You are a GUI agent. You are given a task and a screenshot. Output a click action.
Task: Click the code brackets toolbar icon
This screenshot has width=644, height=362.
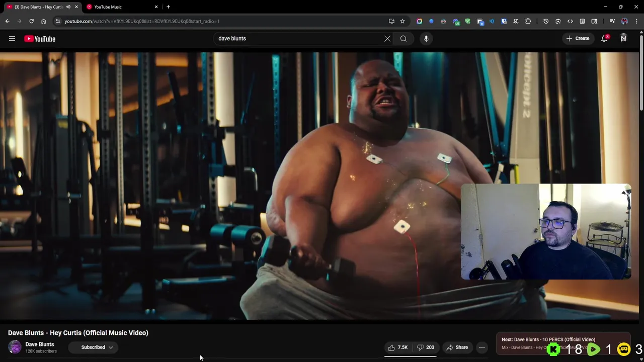click(x=570, y=21)
